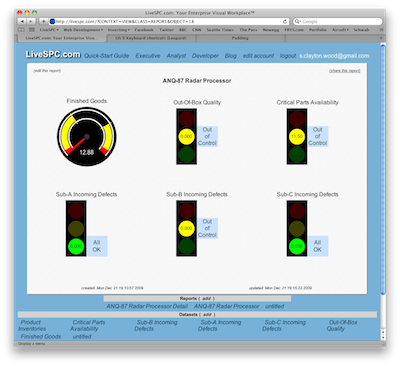Reload the page using the refresh icon
This screenshot has width=400, height=366.
tap(285, 21)
